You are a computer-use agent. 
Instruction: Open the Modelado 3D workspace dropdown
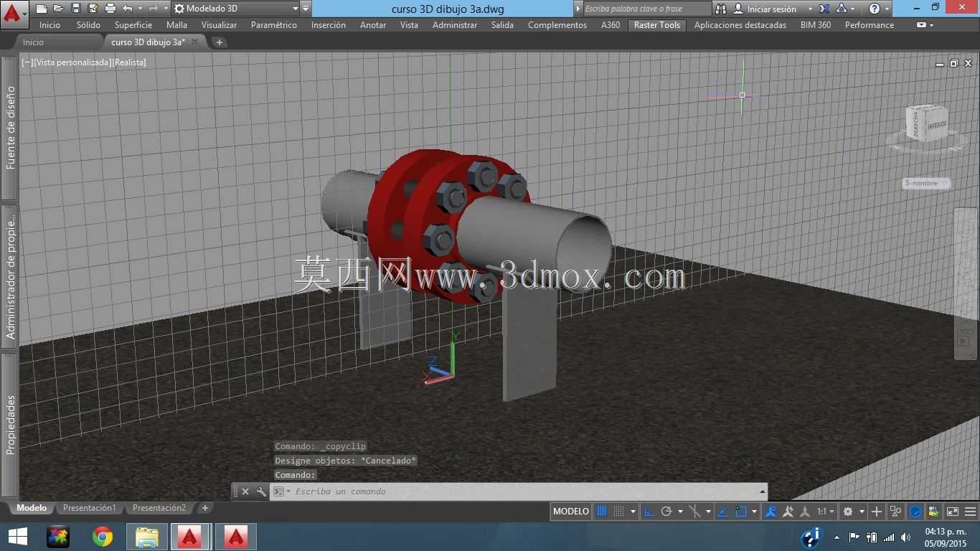pyautogui.click(x=235, y=9)
